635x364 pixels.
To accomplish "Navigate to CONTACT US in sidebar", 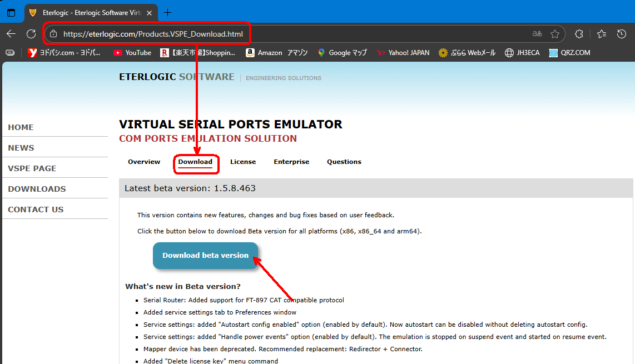I will click(x=36, y=210).
